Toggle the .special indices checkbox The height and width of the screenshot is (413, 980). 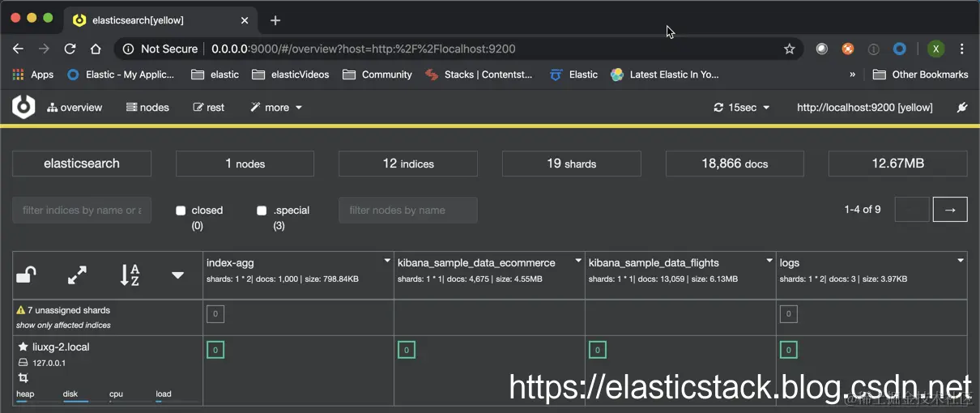point(262,211)
